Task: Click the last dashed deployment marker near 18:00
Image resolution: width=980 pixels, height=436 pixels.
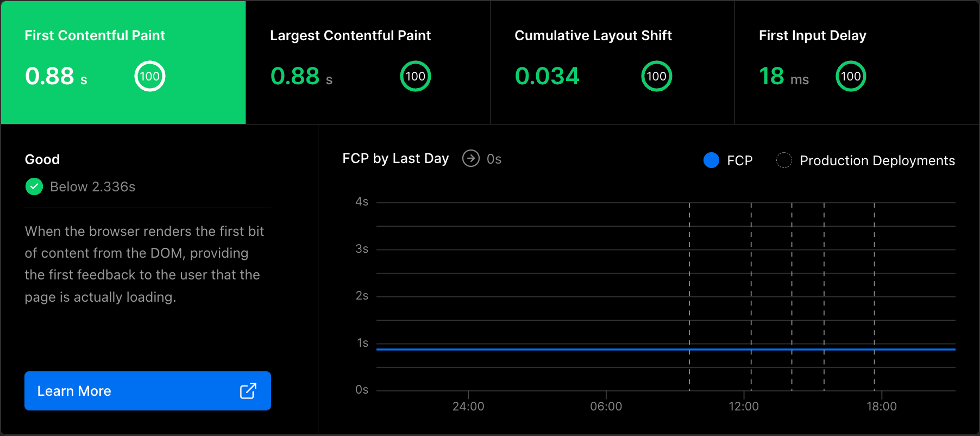Action: coord(874,272)
